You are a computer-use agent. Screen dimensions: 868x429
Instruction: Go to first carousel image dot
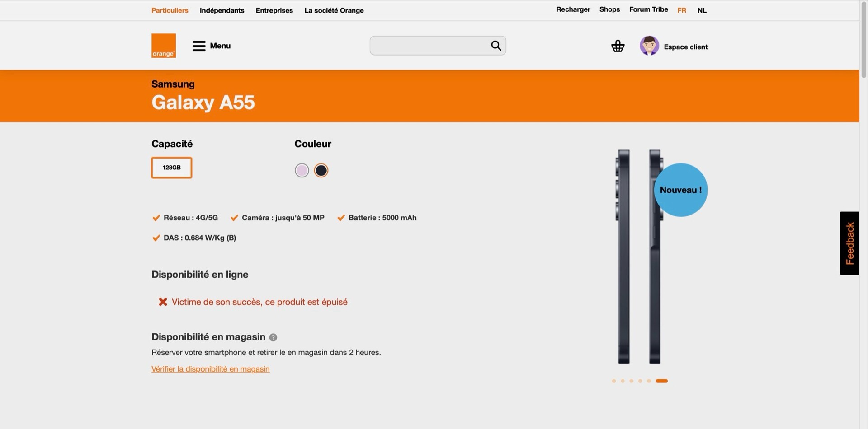613,381
